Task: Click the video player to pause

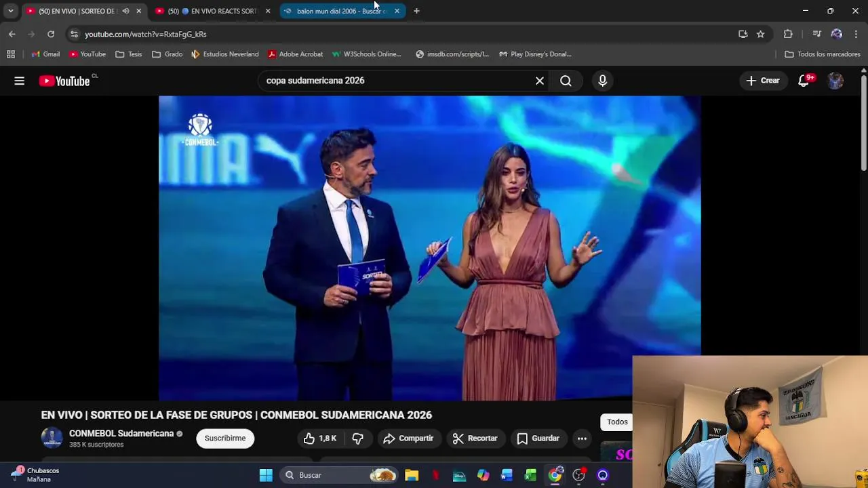Action: (429, 248)
